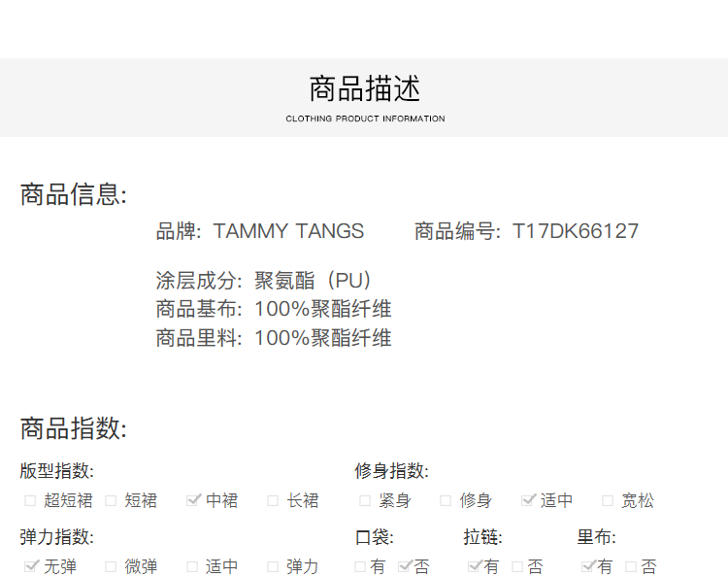Uncheck 否 under 口袋
The width and height of the screenshot is (728, 577).
click(405, 566)
